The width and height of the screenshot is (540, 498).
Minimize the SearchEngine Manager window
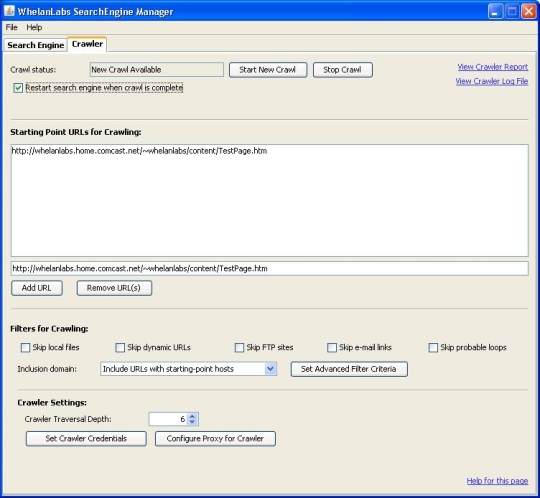(495, 12)
